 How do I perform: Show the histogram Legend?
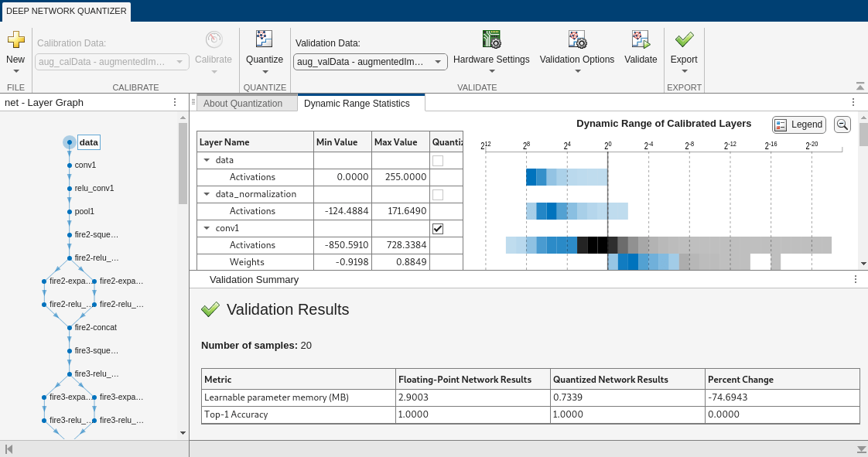click(799, 124)
